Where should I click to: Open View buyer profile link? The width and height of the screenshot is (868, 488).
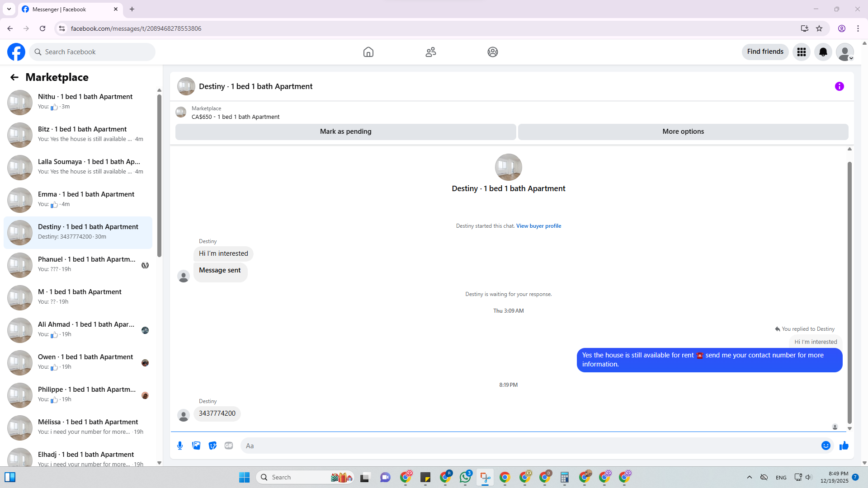coord(538,226)
